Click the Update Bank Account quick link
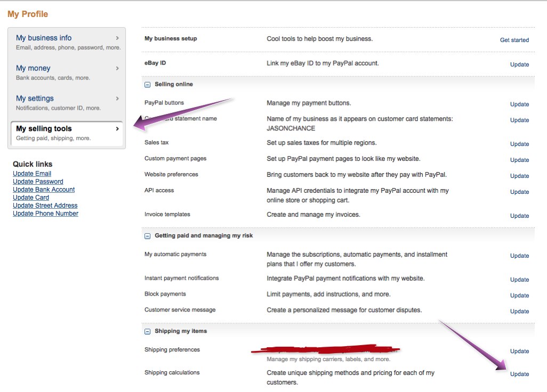Viewport: 547px width, 392px height. [x=44, y=190]
